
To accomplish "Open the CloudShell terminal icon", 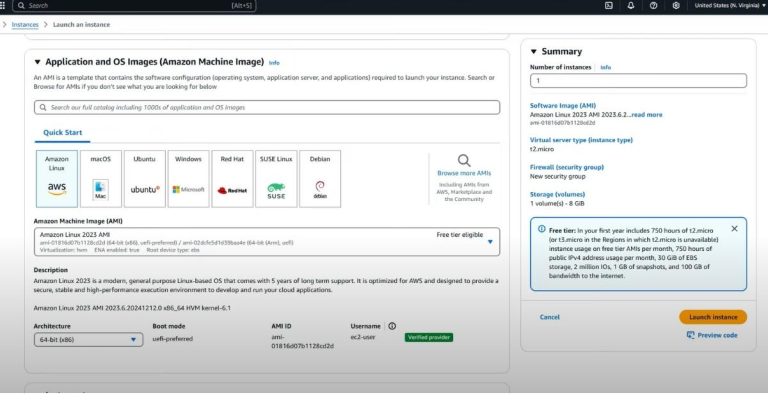I will point(608,5).
